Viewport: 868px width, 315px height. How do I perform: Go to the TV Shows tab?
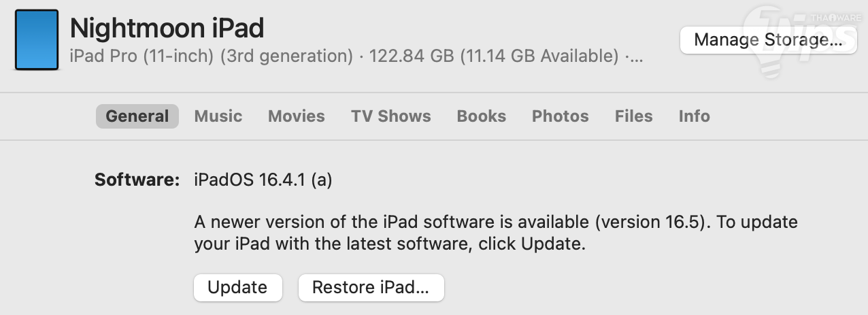pos(390,116)
